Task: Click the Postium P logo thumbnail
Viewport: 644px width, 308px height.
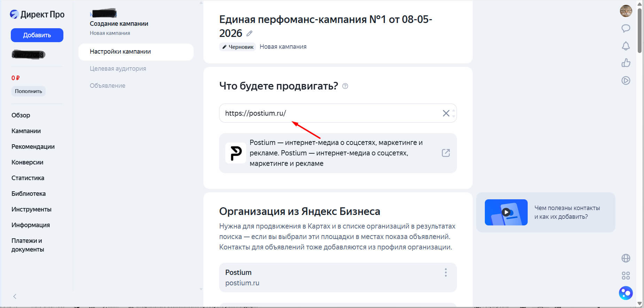Action: [236, 153]
